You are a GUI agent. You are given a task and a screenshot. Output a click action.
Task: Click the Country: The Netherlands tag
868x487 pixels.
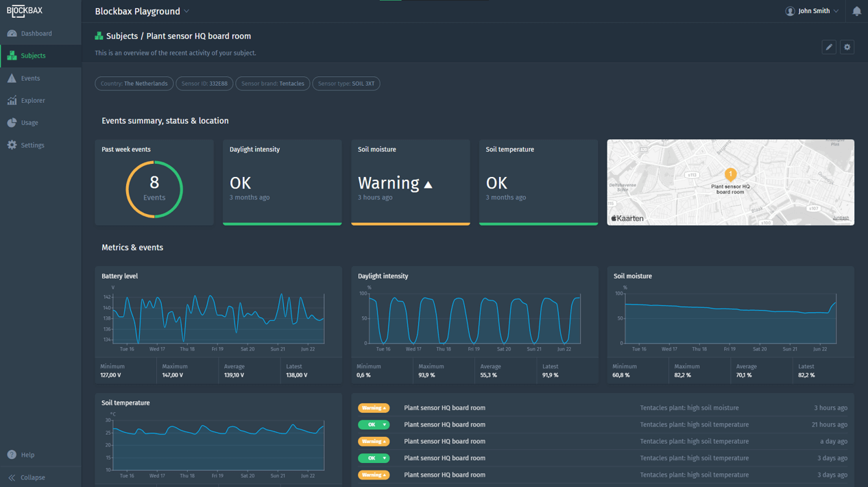(x=134, y=84)
